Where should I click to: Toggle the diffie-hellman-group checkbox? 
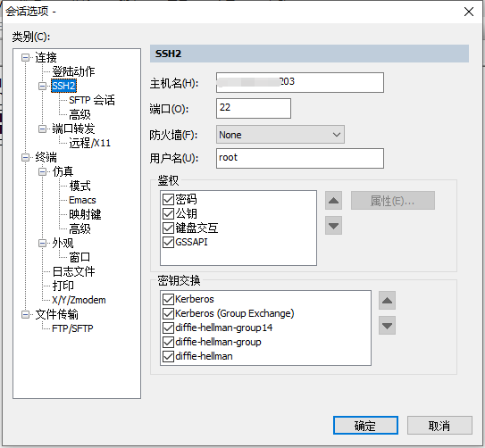pyautogui.click(x=168, y=342)
